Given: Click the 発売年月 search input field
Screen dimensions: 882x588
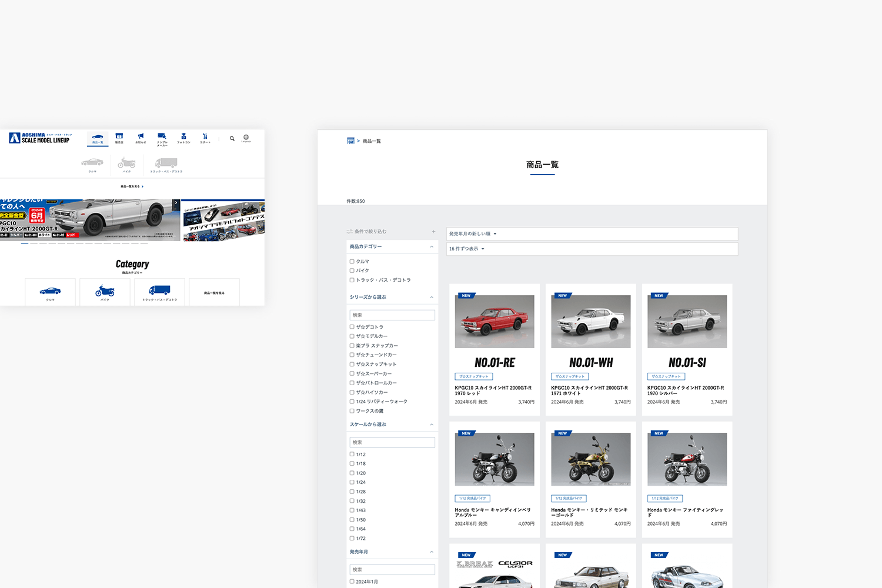Looking at the screenshot, I should pyautogui.click(x=392, y=570).
